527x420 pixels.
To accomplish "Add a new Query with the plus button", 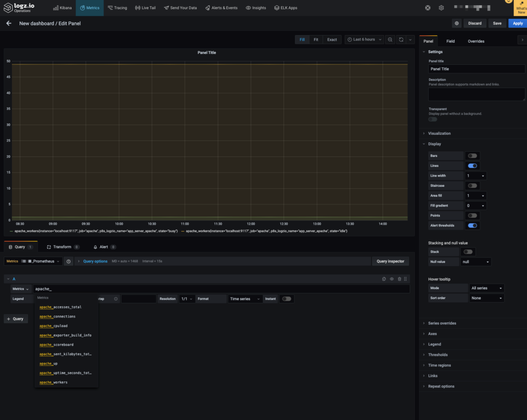I will point(15,319).
